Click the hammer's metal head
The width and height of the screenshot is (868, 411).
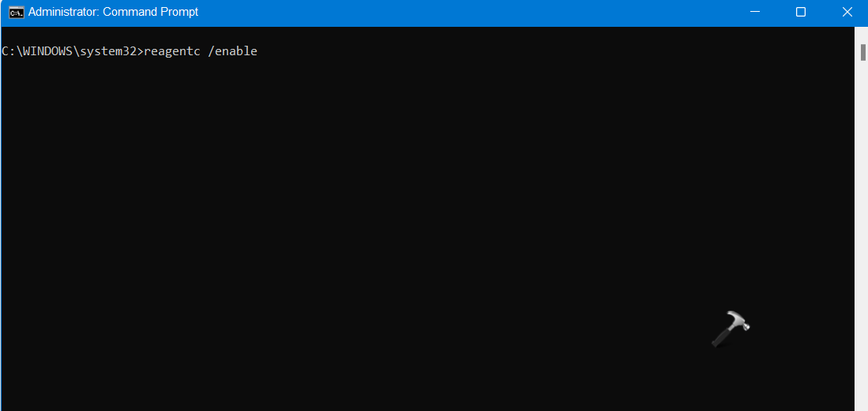coord(739,319)
